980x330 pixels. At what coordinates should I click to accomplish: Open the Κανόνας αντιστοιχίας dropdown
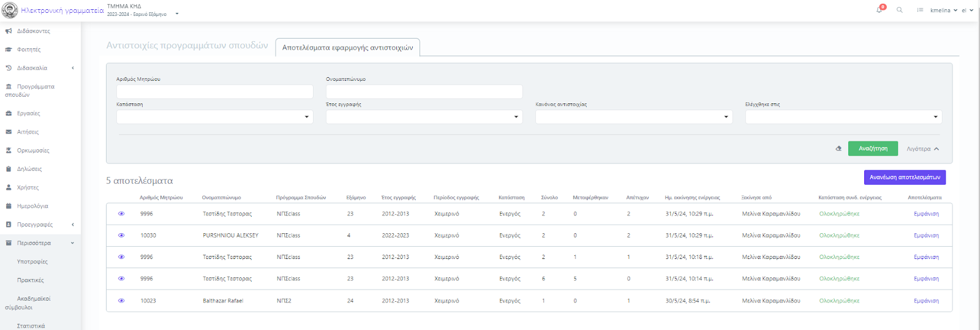[x=634, y=117]
